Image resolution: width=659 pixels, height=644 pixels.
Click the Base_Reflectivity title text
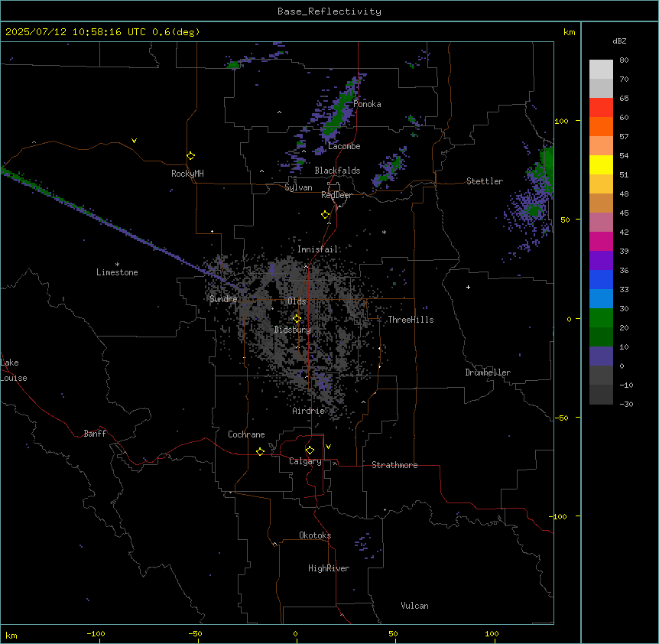(x=329, y=11)
